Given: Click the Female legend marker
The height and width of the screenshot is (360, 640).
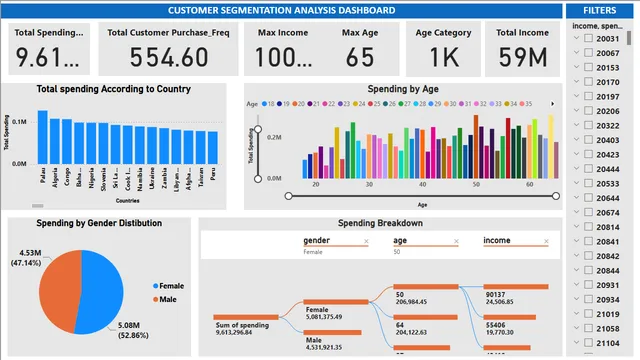Looking at the screenshot, I should [156, 286].
